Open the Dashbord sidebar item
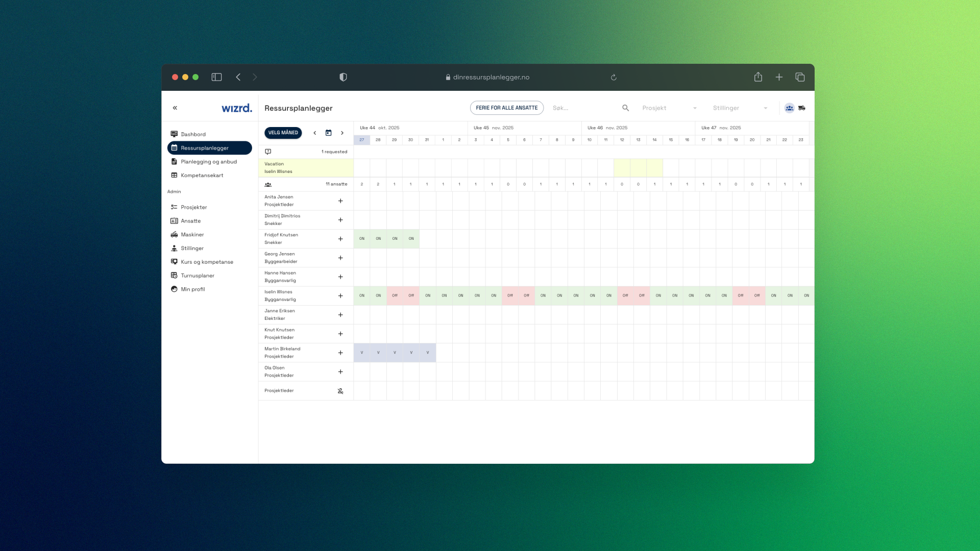This screenshot has width=980, height=551. [x=193, y=134]
